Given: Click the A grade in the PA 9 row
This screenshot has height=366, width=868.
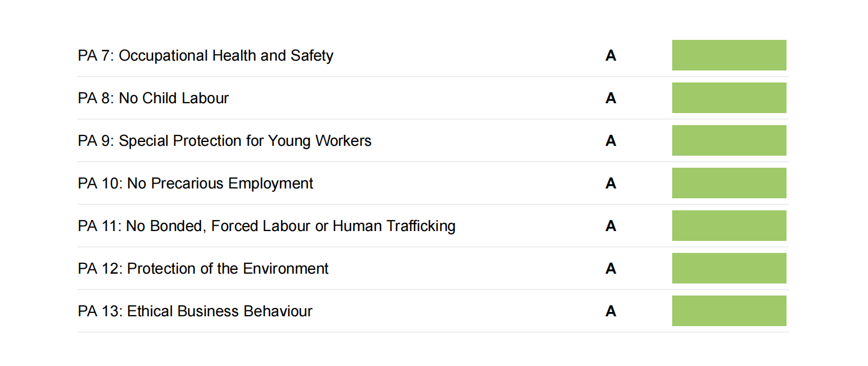Looking at the screenshot, I should tap(611, 141).
